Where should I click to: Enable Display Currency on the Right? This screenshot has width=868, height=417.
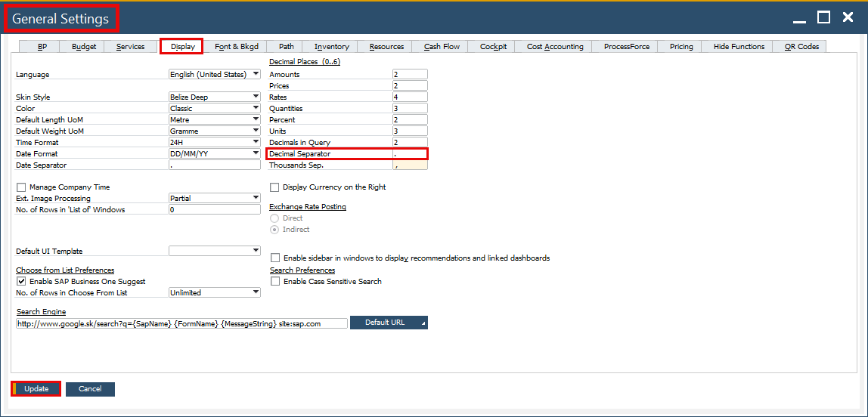pos(274,187)
